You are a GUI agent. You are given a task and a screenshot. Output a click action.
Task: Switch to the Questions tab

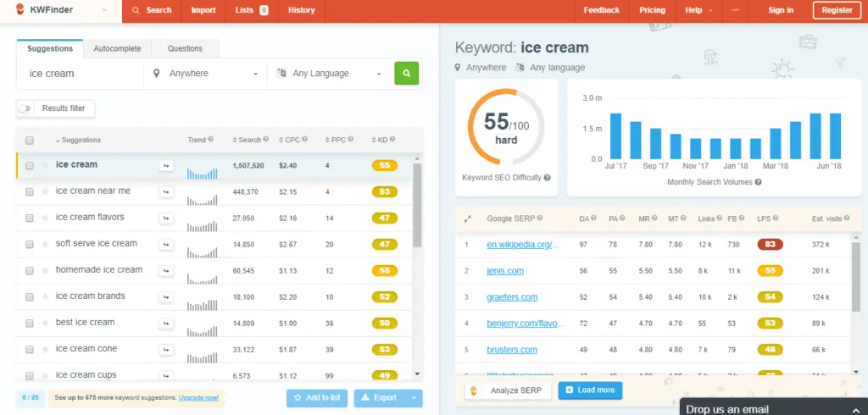(185, 48)
